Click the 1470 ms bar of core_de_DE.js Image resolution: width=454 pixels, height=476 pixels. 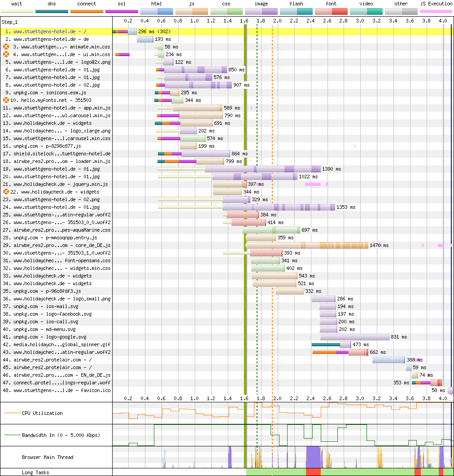pyautogui.click(x=307, y=245)
